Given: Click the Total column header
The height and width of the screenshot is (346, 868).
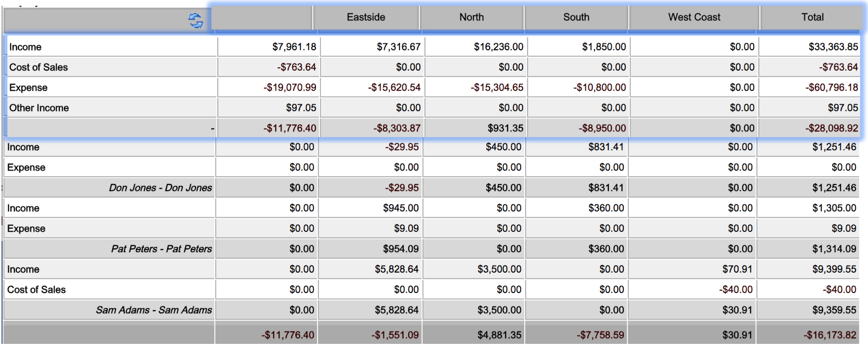Looking at the screenshot, I should pos(812,17).
